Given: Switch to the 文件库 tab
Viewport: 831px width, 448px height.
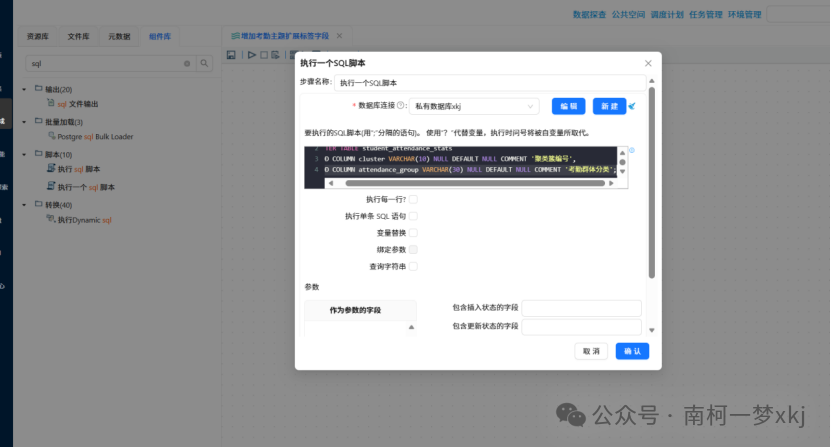Looking at the screenshot, I should coord(78,37).
